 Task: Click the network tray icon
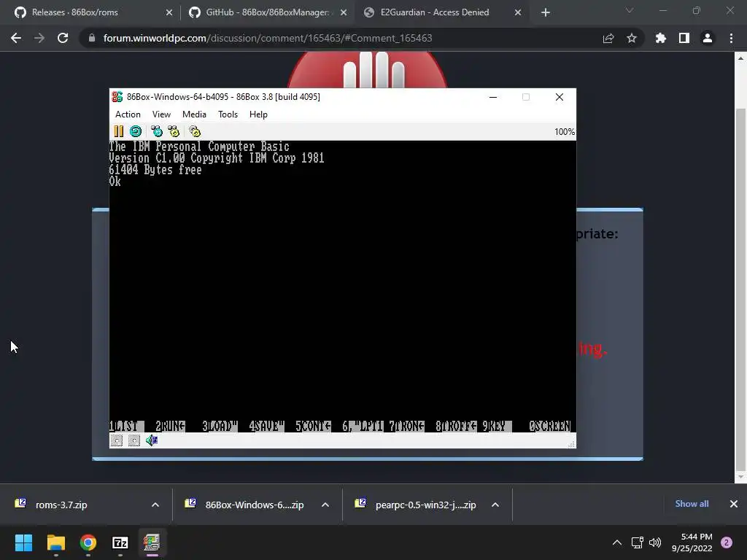pos(637,542)
